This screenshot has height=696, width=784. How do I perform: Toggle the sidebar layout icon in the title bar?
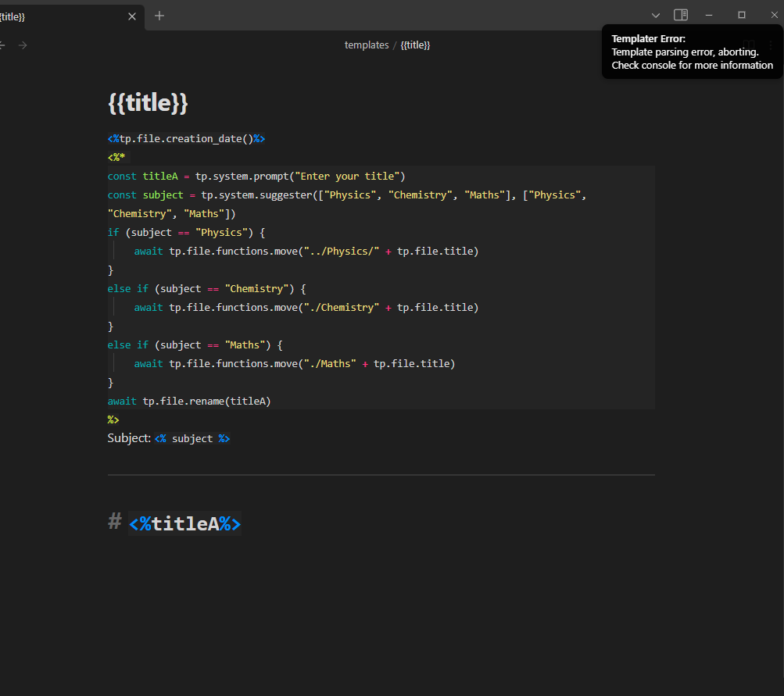click(x=680, y=14)
